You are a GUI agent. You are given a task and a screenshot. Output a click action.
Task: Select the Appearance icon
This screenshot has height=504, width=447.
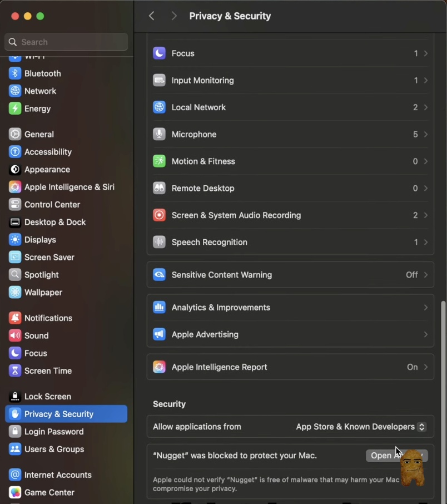(x=15, y=170)
